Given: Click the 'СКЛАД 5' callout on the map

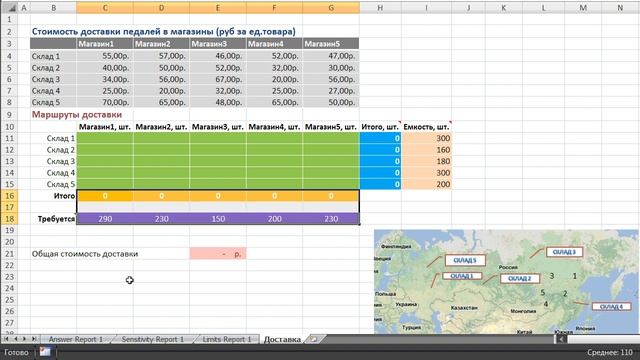Looking at the screenshot, I should click(465, 260).
